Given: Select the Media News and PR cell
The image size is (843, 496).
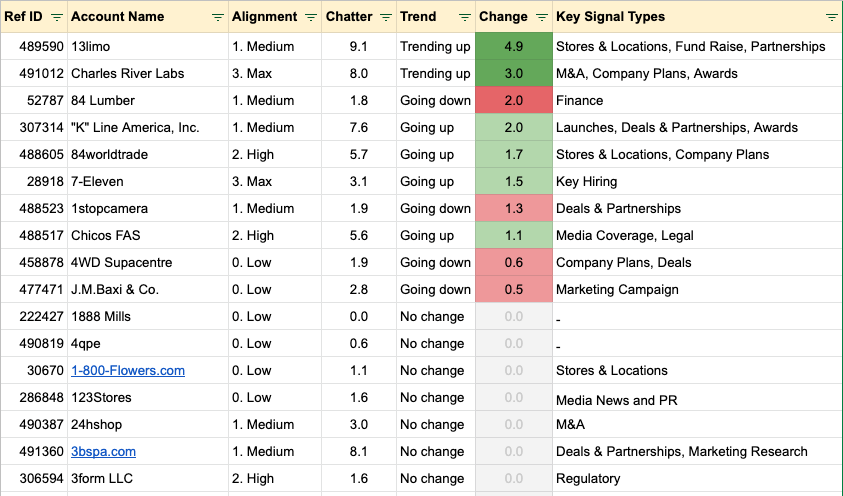Looking at the screenshot, I should (697, 398).
